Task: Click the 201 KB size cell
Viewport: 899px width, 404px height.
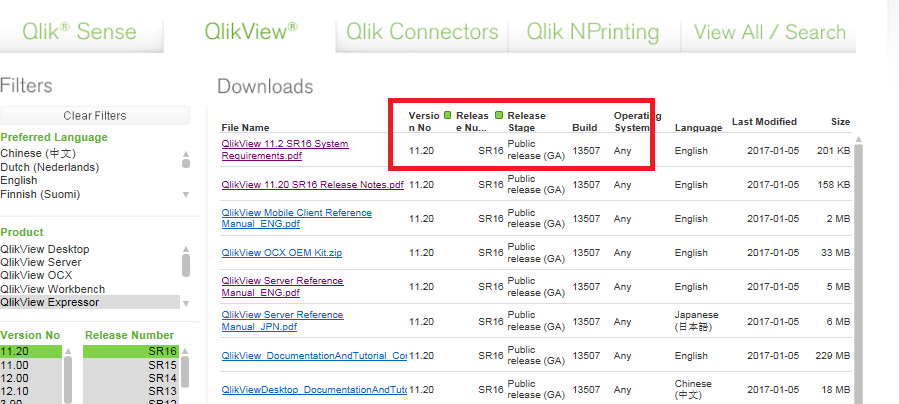Action: click(833, 151)
